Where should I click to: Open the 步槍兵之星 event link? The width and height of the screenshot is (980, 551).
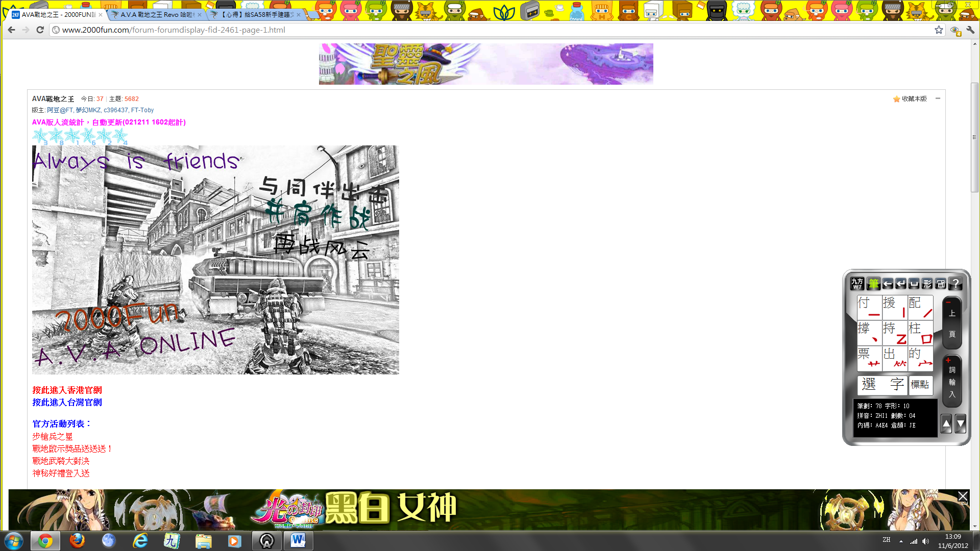click(53, 437)
